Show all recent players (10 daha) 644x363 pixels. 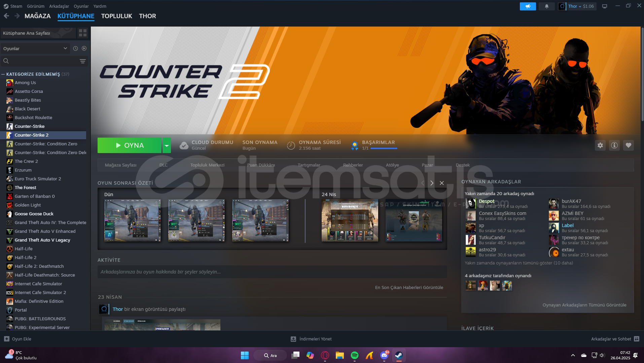pos(519,263)
